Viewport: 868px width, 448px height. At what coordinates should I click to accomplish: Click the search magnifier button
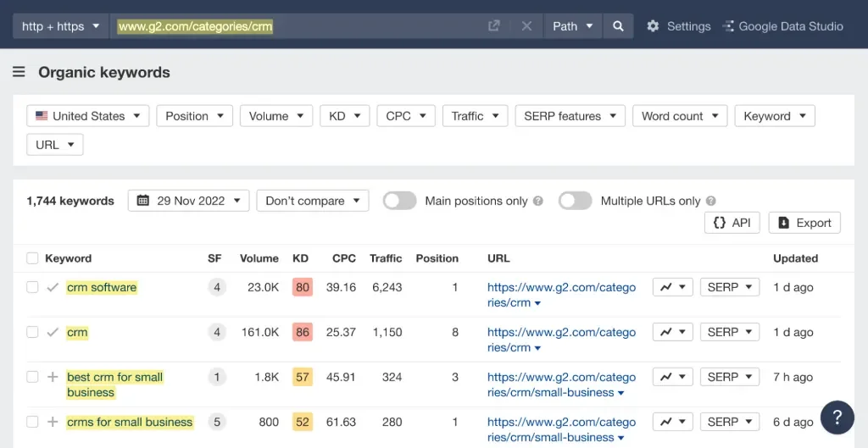618,26
